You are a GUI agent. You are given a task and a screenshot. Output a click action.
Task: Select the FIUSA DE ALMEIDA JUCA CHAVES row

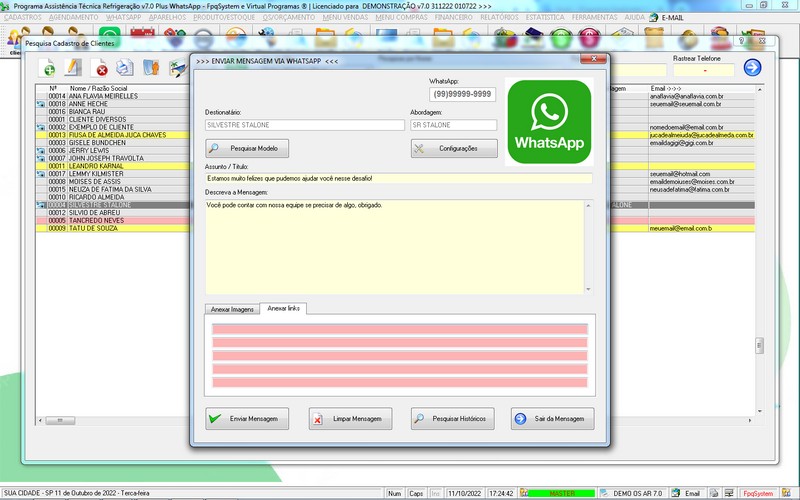(x=112, y=135)
